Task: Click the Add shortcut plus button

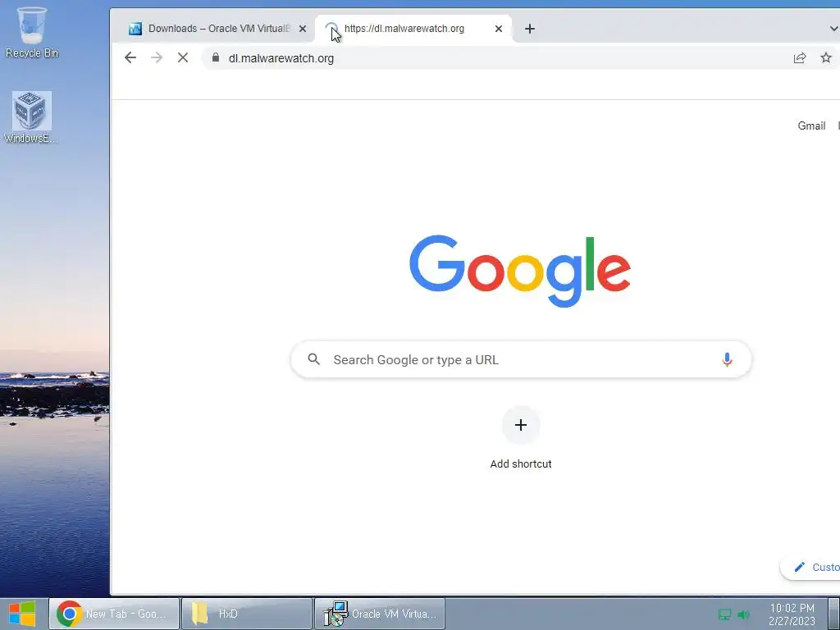Action: 521,425
